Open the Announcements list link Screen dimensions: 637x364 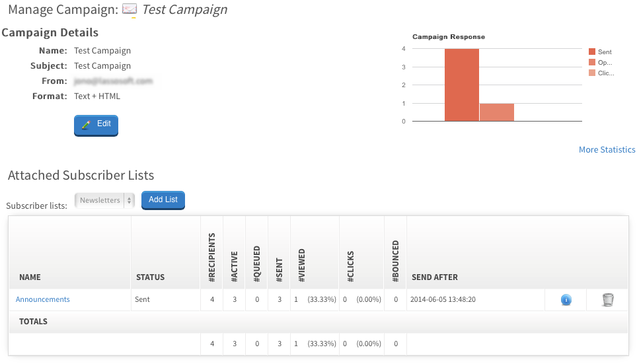[x=43, y=299]
